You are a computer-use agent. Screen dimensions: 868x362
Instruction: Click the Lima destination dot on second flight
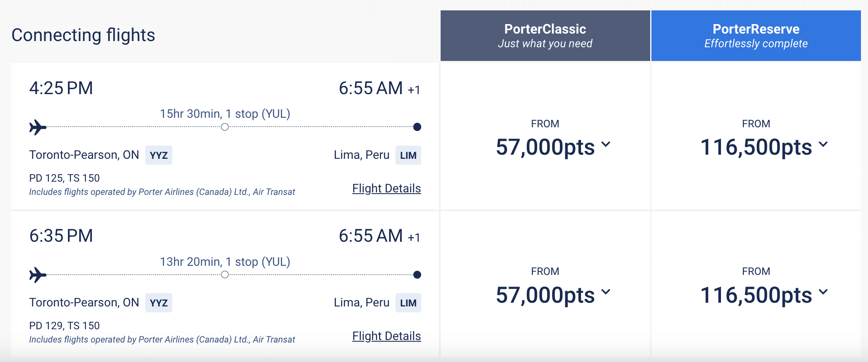tap(417, 275)
